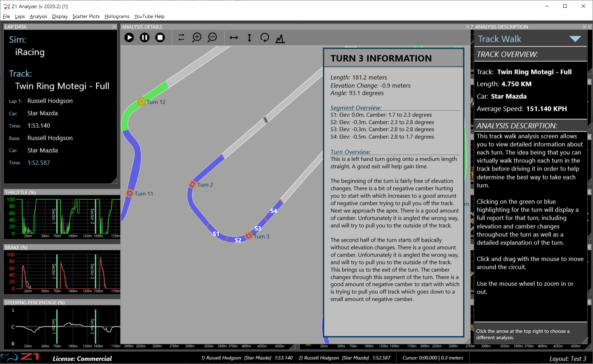
Task: Select the Turn 12 marker on track
Action: pyautogui.click(x=141, y=102)
